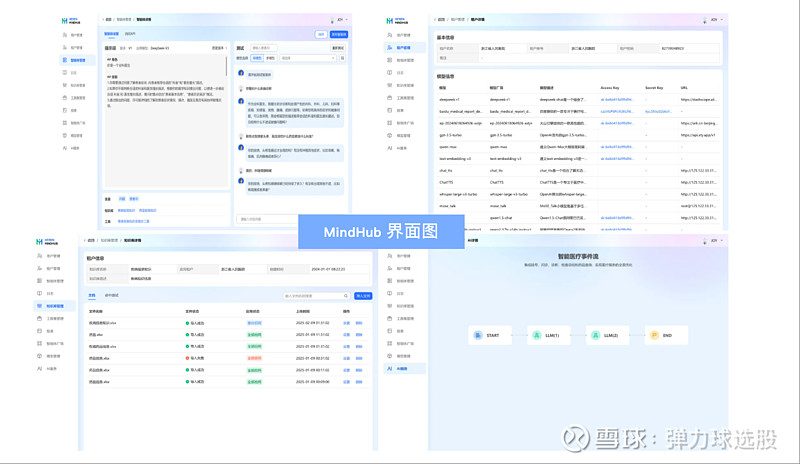The image size is (800, 464).
Task: Open Access Key link in the qwen-max row
Action: [x=616, y=147]
